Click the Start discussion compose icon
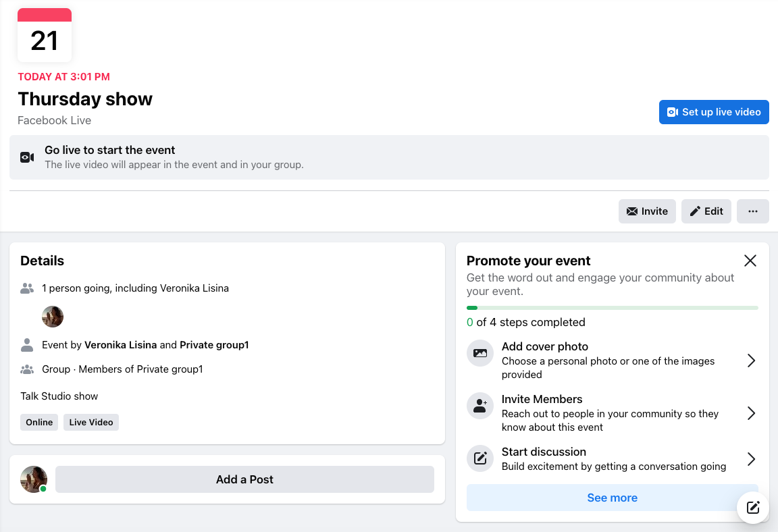The width and height of the screenshot is (778, 532). [479, 458]
